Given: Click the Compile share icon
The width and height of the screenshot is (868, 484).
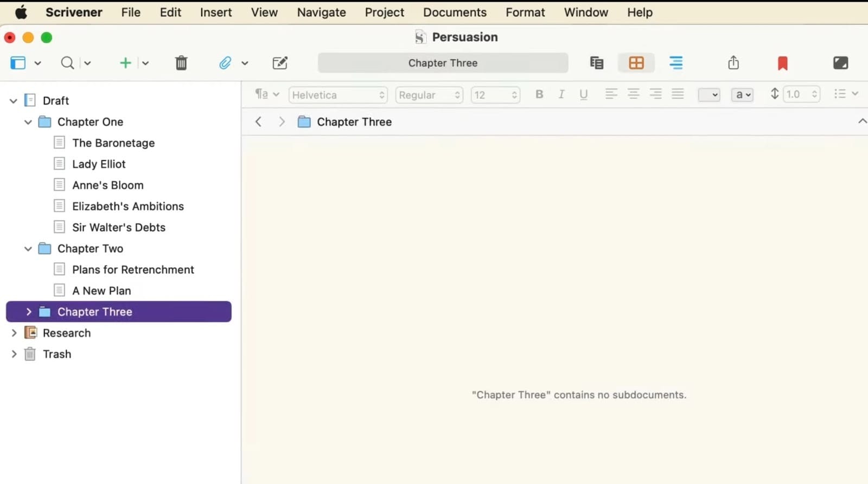Looking at the screenshot, I should [733, 63].
